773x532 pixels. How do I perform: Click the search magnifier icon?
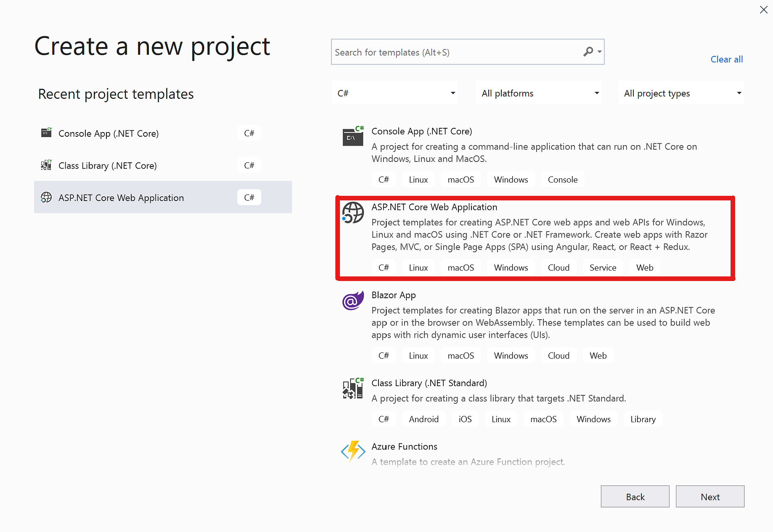tap(588, 51)
